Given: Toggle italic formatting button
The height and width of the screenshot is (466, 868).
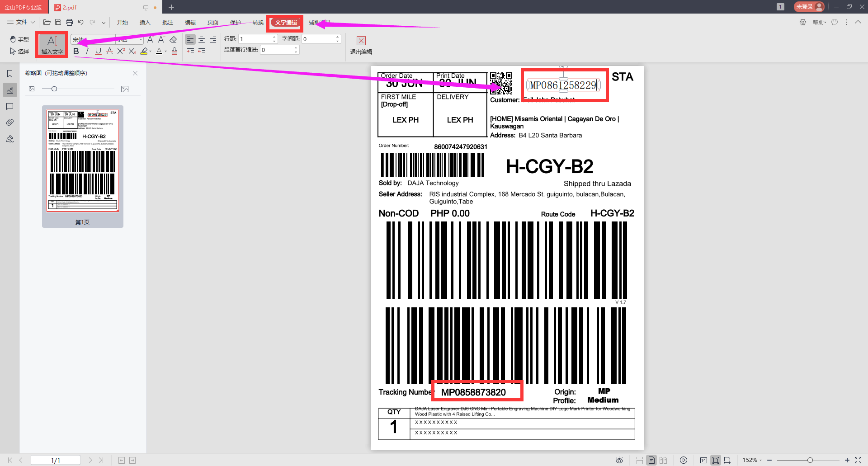Looking at the screenshot, I should point(87,51).
